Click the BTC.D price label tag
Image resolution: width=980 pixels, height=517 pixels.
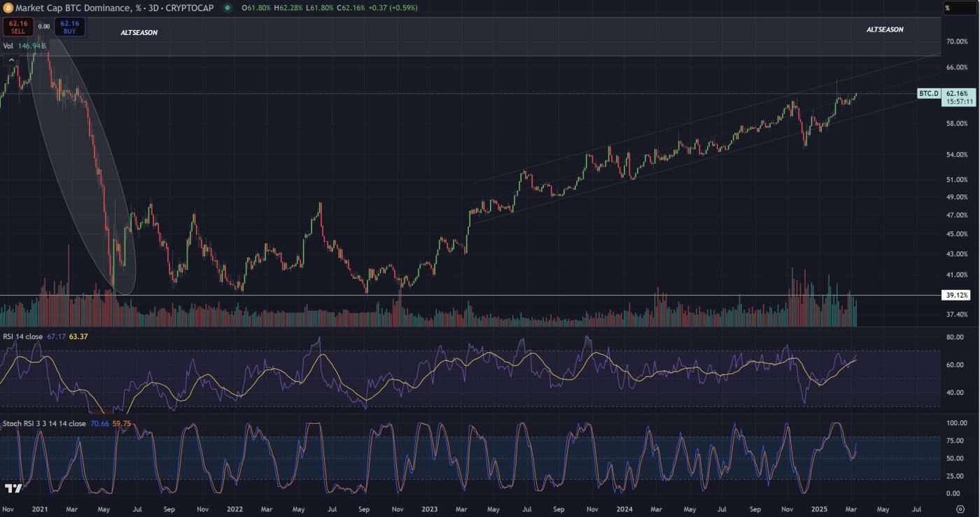[928, 93]
